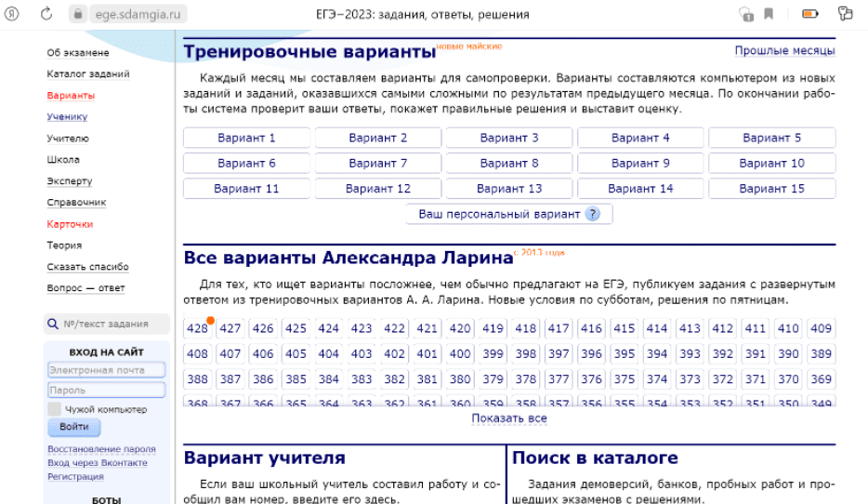Viewport: 868px width, 504px height.
Task: Open 'Вариант 8' training variant
Action: click(509, 164)
